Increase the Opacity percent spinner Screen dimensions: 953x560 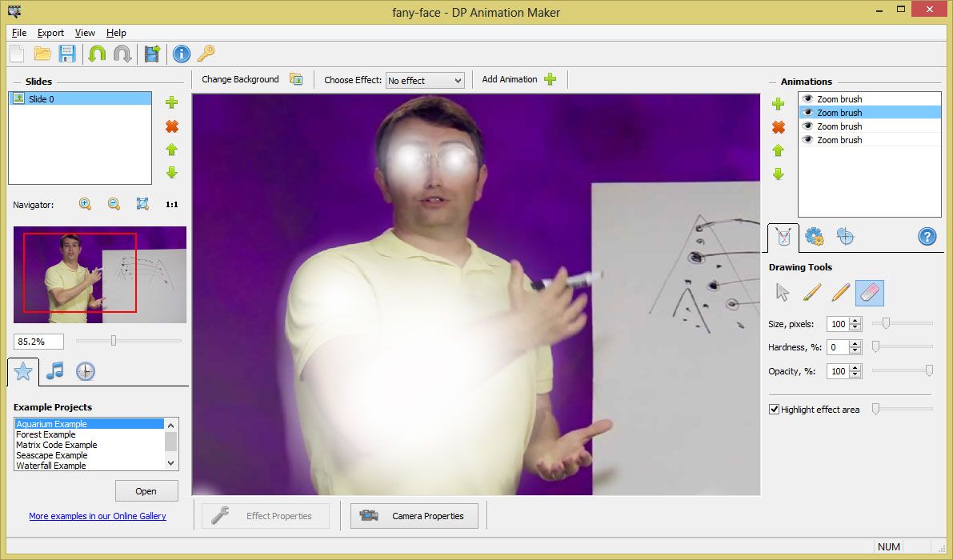855,367
